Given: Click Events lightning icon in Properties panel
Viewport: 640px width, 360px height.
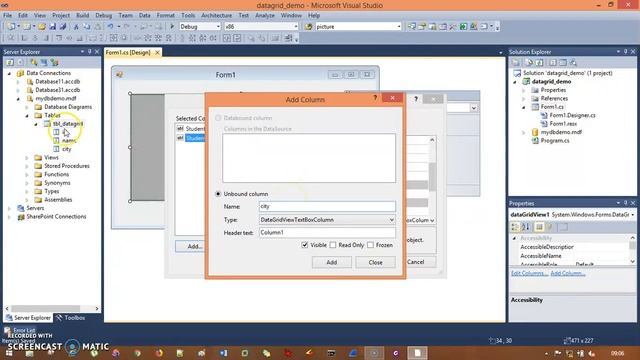Looking at the screenshot, I should coord(550,227).
